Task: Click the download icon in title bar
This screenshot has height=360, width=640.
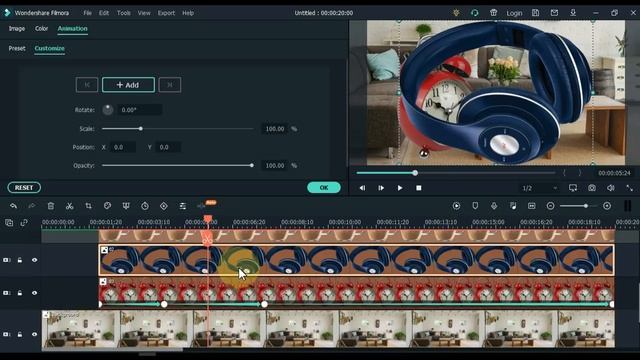Action: tap(573, 13)
